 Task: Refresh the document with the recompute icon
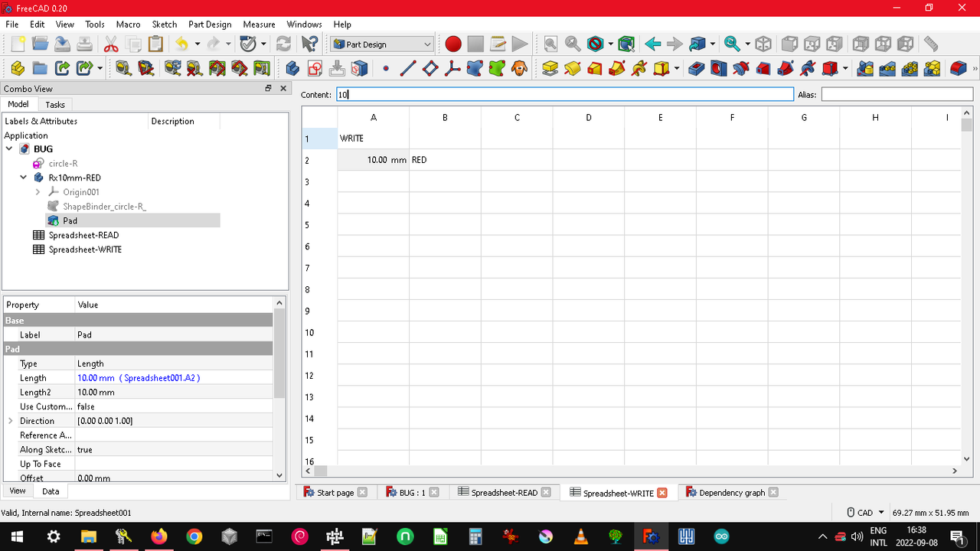283,44
